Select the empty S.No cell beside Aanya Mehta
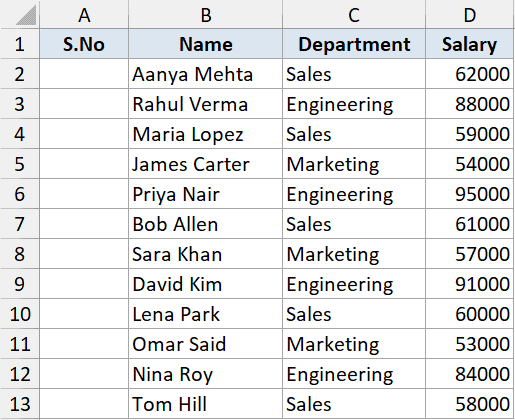 [x=84, y=74]
